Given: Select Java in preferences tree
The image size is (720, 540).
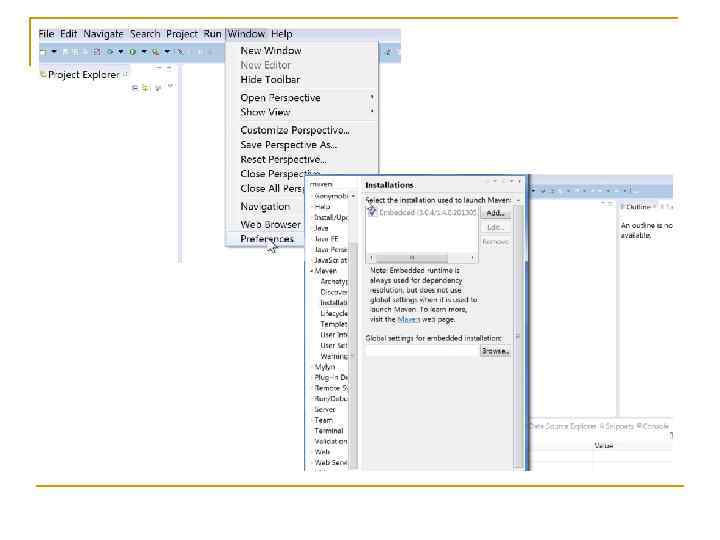Looking at the screenshot, I should 321,228.
